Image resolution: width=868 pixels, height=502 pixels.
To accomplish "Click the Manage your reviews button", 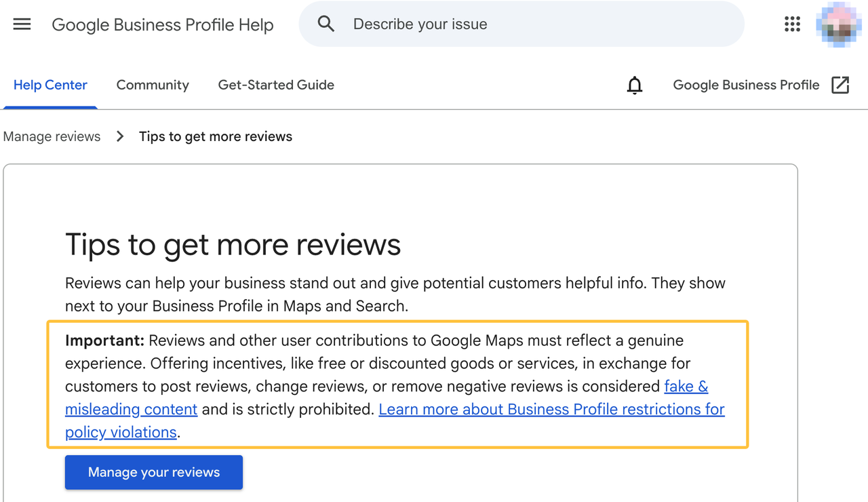I will pyautogui.click(x=154, y=472).
